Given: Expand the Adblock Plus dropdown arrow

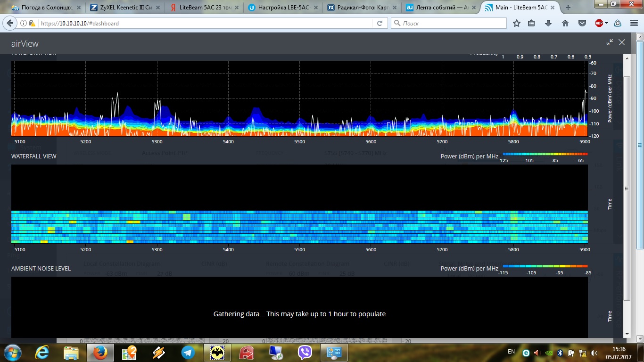Looking at the screenshot, I should click(x=606, y=23).
